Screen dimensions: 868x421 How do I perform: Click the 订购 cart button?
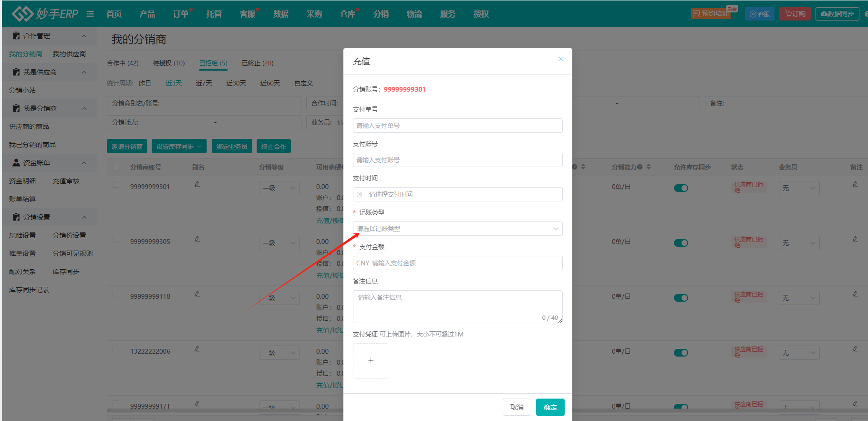click(x=795, y=14)
